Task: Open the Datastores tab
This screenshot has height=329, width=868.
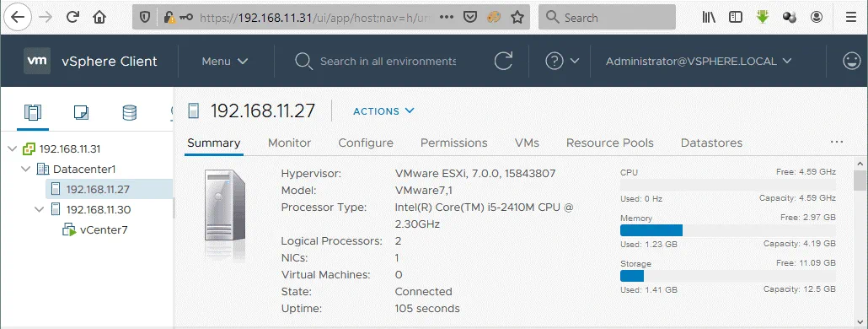Action: [x=711, y=143]
